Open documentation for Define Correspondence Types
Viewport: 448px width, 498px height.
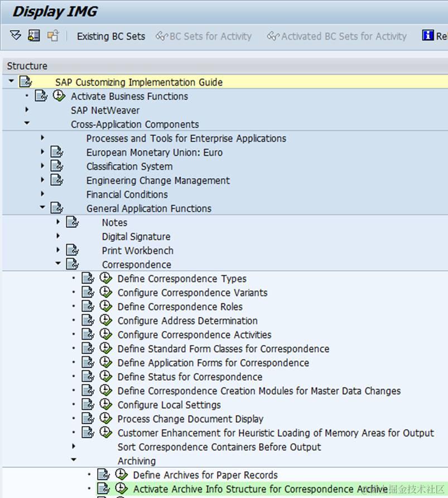[88, 278]
